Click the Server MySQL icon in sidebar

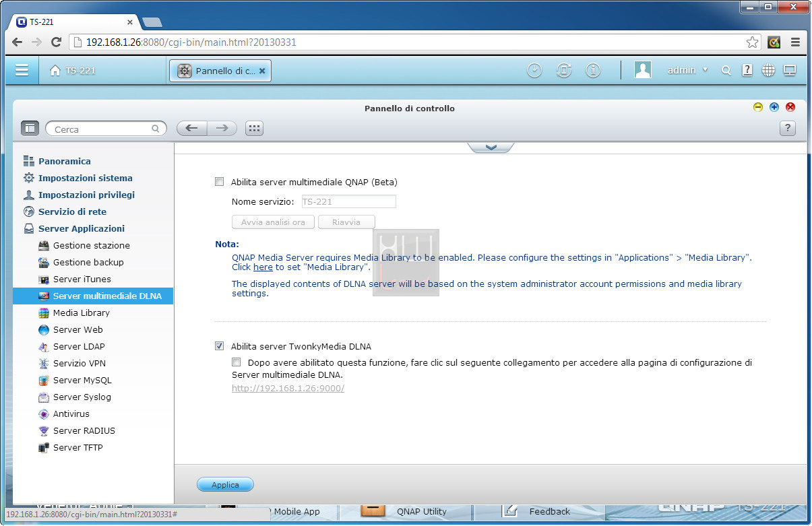click(44, 381)
